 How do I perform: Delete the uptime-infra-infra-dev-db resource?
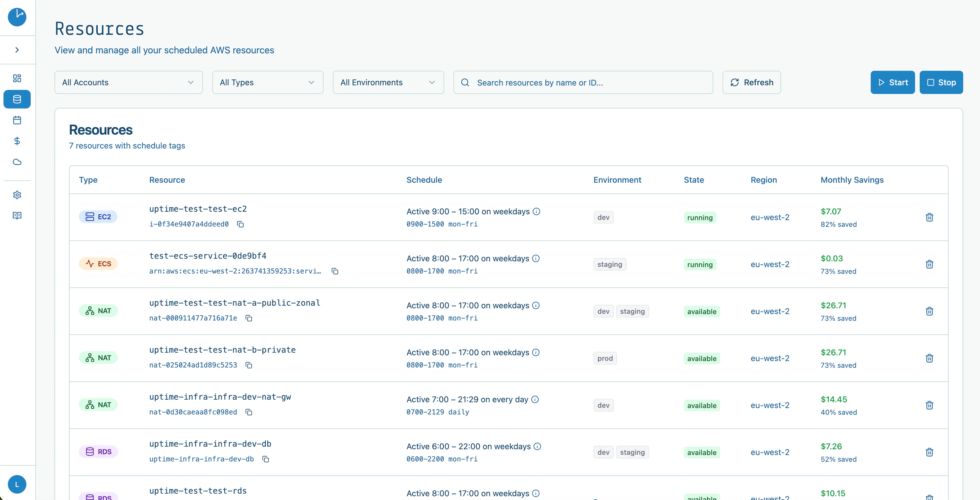tap(929, 452)
